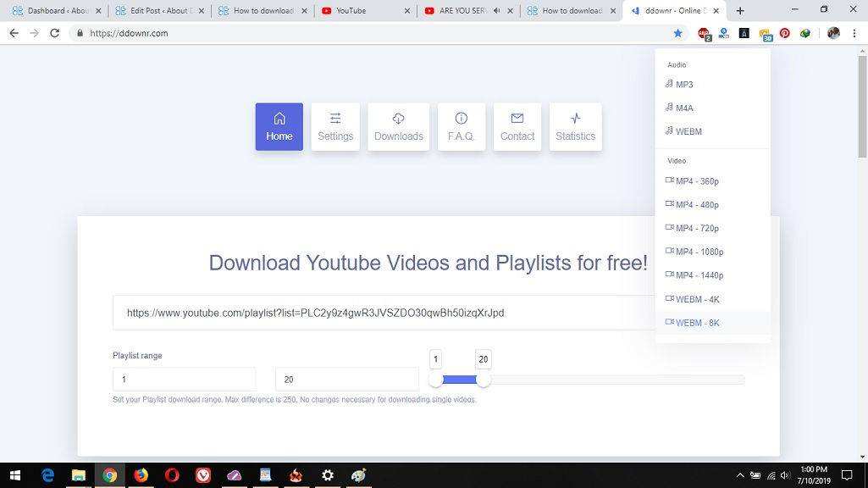Screen dimensions: 868x488
Task: Open the black A extension icon
Action: tap(744, 33)
